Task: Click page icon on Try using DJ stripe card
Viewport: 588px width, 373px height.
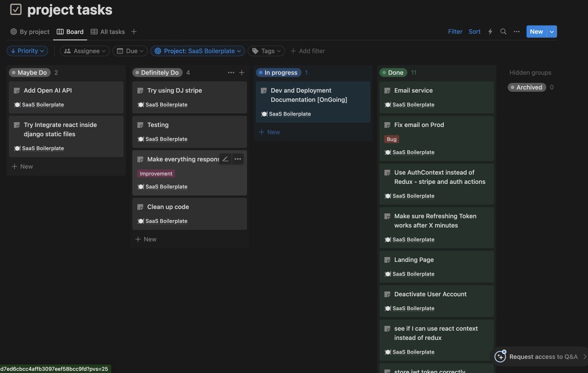Action: (x=140, y=91)
